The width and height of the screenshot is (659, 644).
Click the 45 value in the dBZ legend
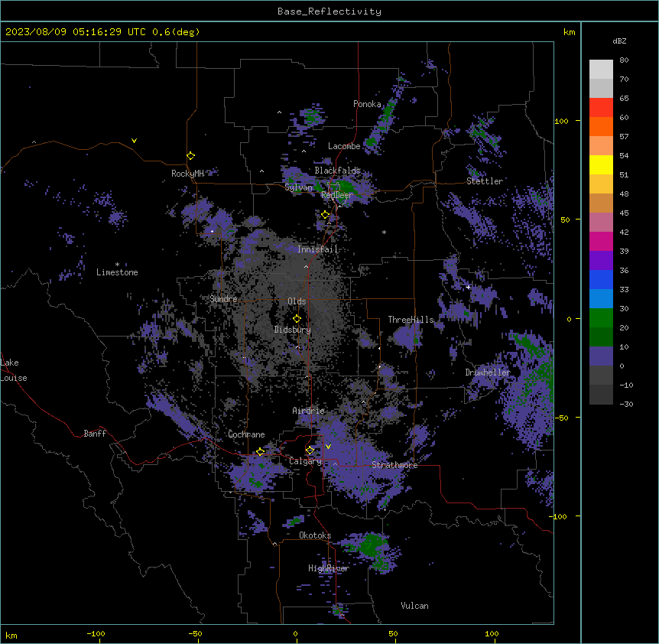(x=624, y=213)
